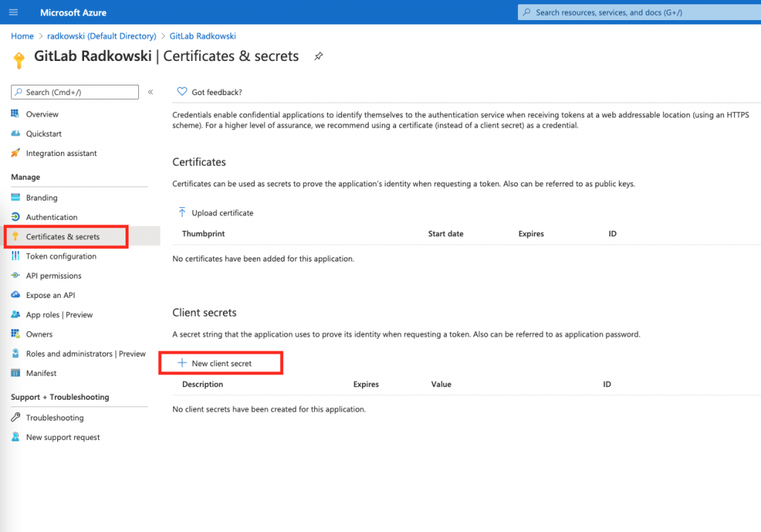
Task: Click Start date column header
Action: pyautogui.click(x=446, y=233)
